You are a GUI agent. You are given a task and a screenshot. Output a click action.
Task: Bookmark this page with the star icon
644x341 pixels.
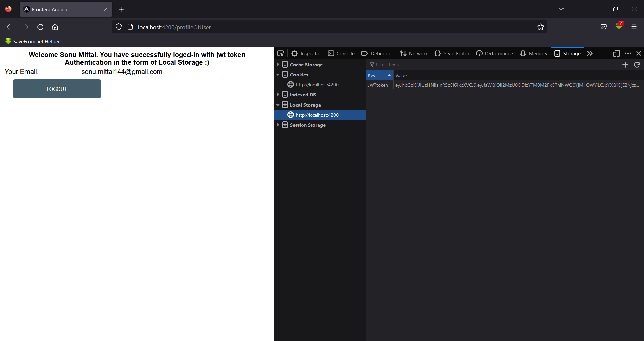[541, 27]
